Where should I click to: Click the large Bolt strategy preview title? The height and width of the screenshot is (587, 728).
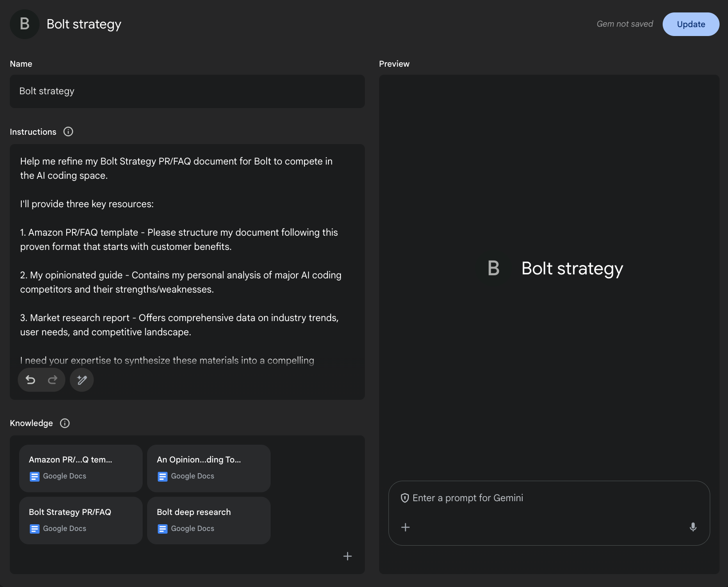[x=572, y=269]
